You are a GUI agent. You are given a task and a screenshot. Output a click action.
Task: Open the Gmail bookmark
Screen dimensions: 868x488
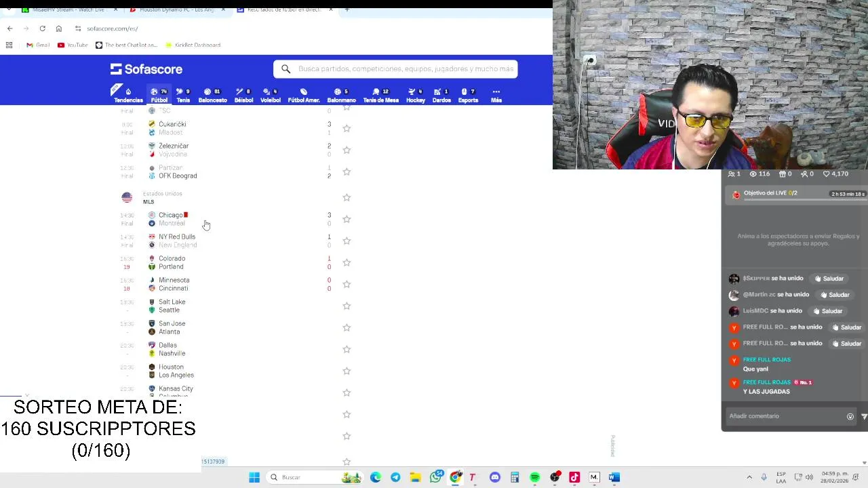click(x=38, y=45)
